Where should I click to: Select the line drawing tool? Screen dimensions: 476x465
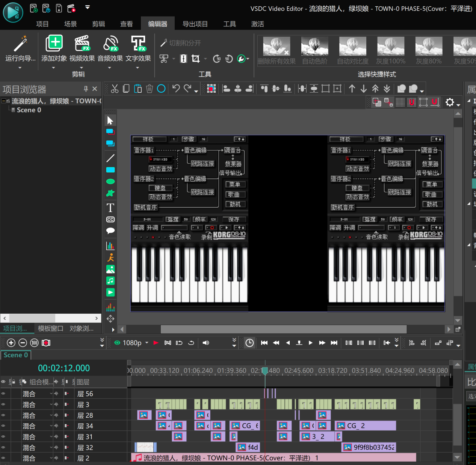click(110, 158)
